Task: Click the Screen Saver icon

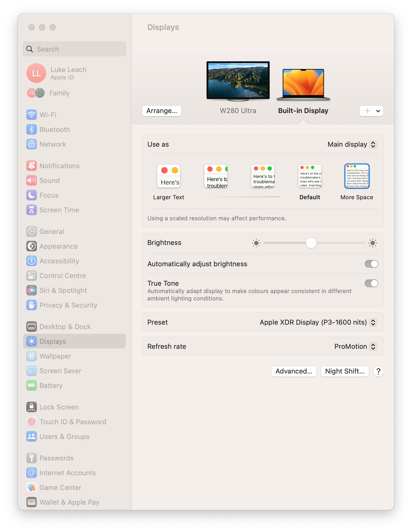Action: click(x=32, y=371)
